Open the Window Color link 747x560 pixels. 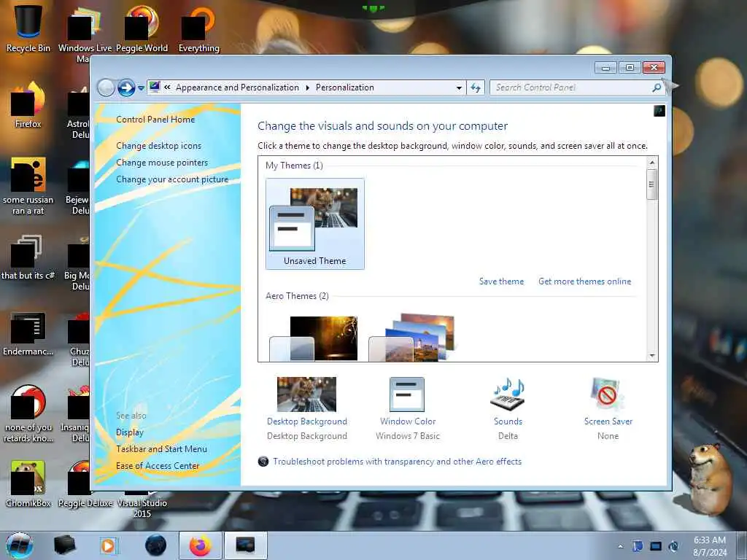(408, 421)
